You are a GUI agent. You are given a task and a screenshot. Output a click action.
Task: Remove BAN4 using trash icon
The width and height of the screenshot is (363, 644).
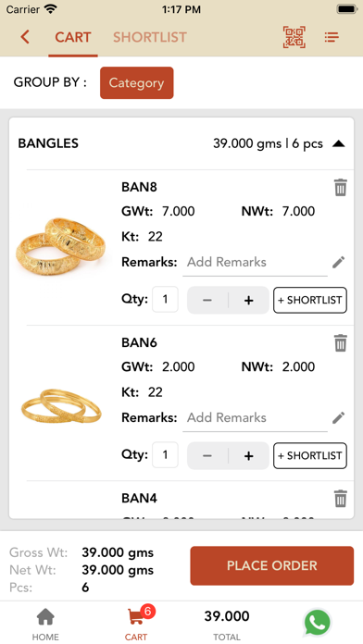341,499
